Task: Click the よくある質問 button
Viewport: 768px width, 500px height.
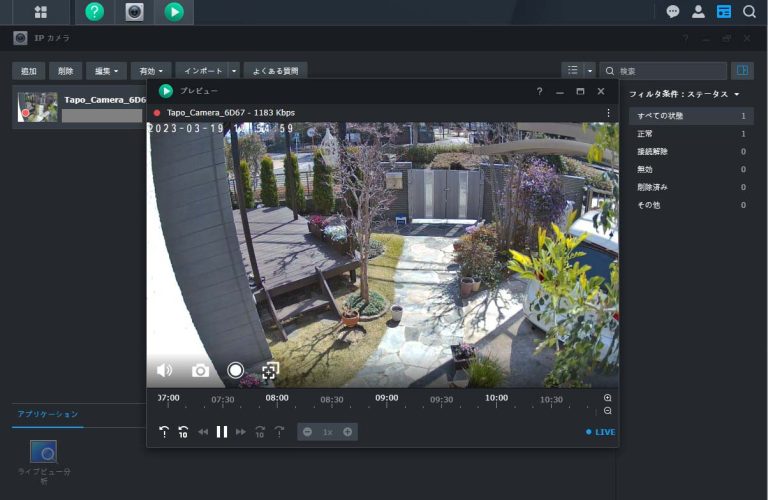Action: (275, 71)
